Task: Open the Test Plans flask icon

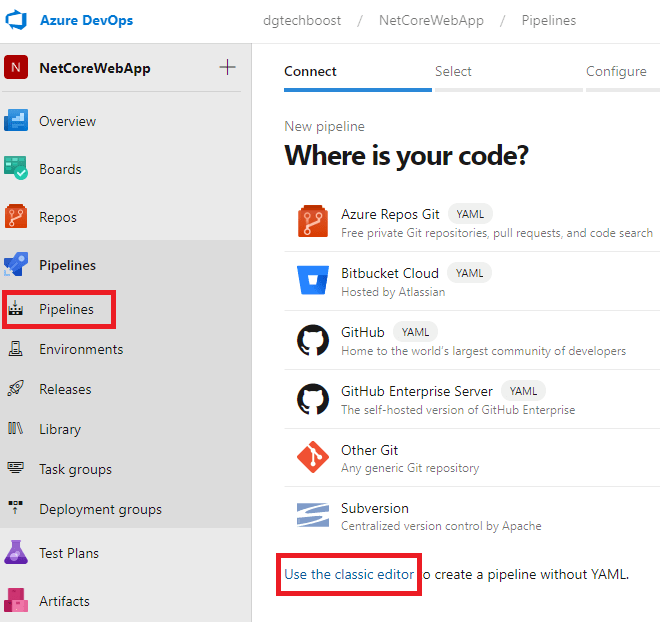Action: tap(16, 553)
